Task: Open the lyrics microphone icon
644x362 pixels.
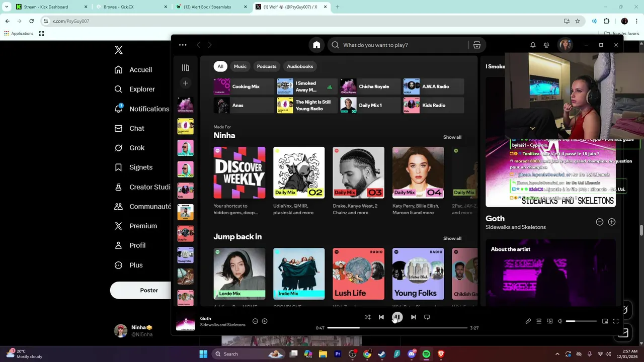Action: click(x=528, y=321)
